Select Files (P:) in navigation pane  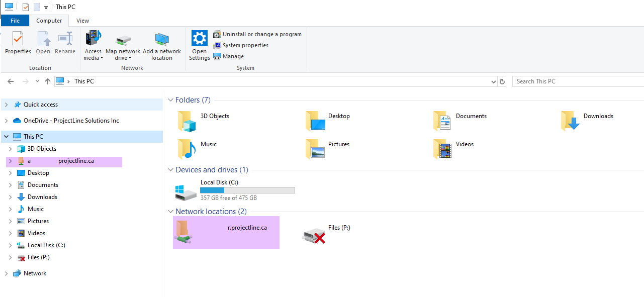[39, 257]
